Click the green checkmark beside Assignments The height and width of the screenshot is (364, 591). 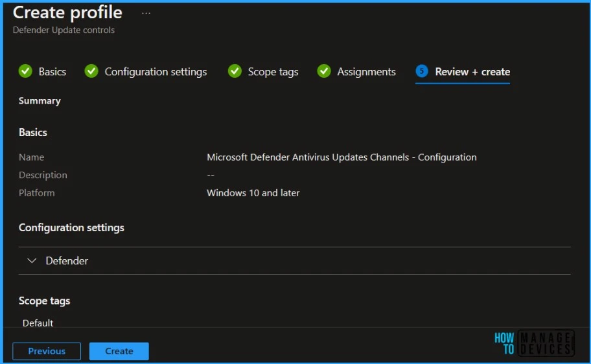click(324, 71)
